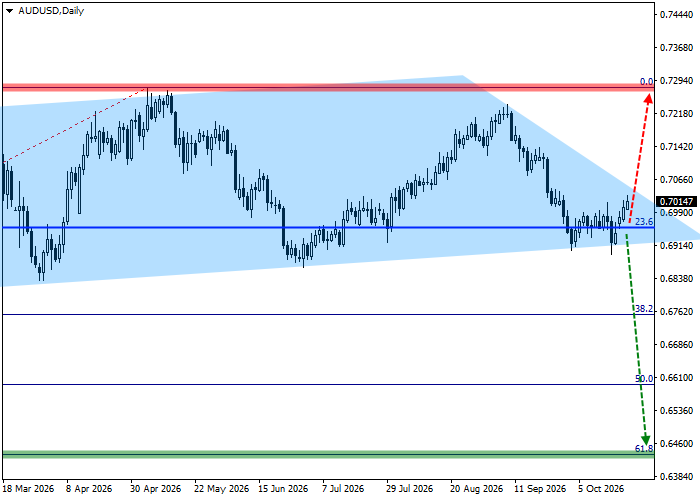The width and height of the screenshot is (700, 500).
Task: Click the 23.6 Fibonacci level label
Action: coord(644,221)
